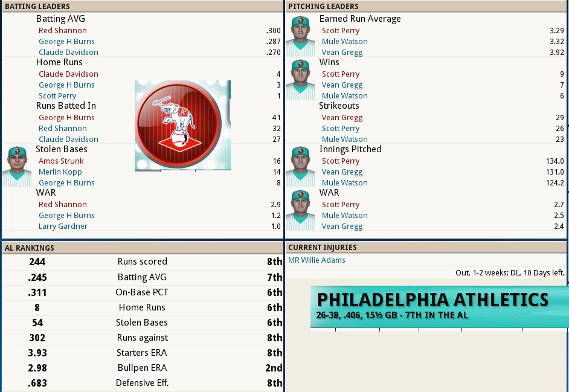The width and height of the screenshot is (569, 392).
Task: Select George H Burns under Runs Batted In
Action: pyautogui.click(x=66, y=118)
